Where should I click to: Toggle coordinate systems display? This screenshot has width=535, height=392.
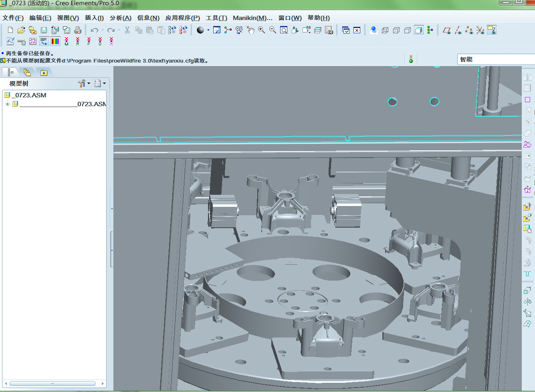point(480,30)
